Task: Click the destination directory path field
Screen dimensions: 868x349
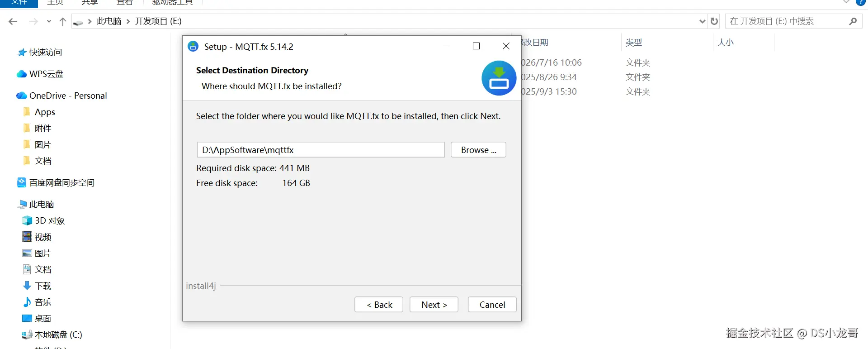Action: (x=321, y=150)
